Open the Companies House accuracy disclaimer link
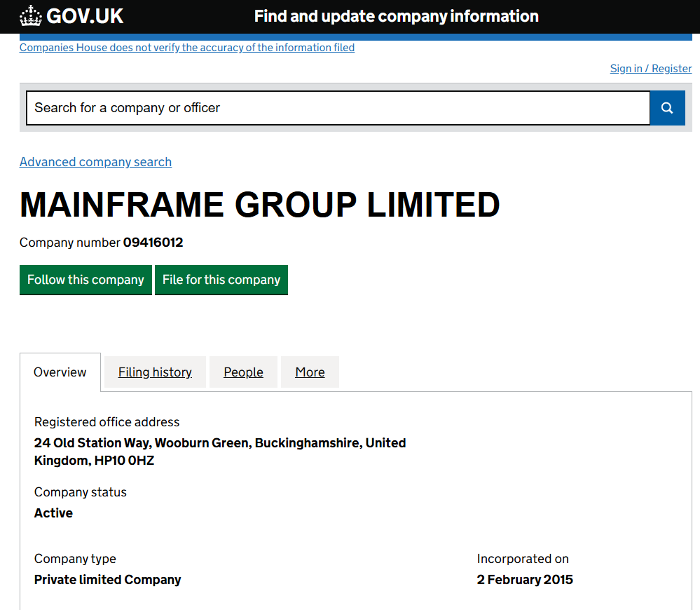The height and width of the screenshot is (610, 700). pos(187,48)
